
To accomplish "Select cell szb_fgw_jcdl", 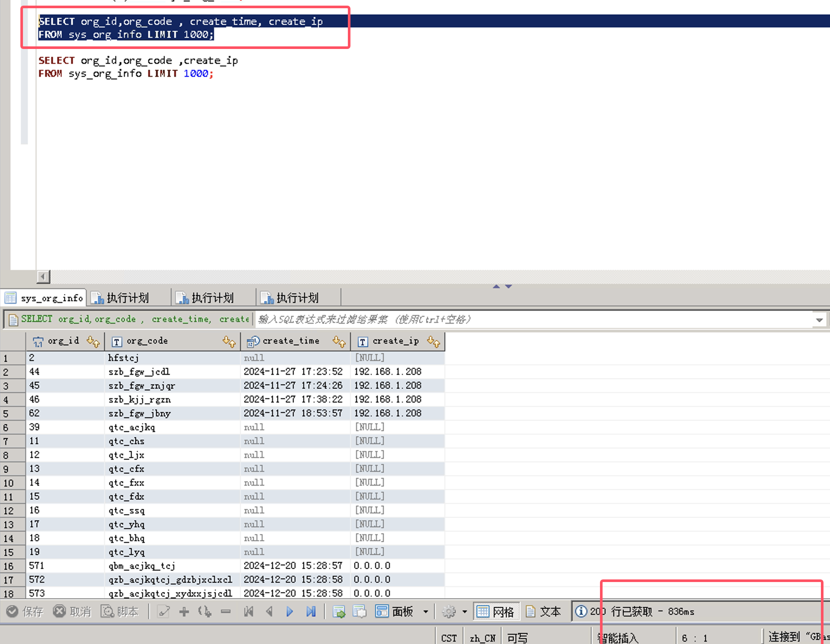I will pyautogui.click(x=172, y=372).
